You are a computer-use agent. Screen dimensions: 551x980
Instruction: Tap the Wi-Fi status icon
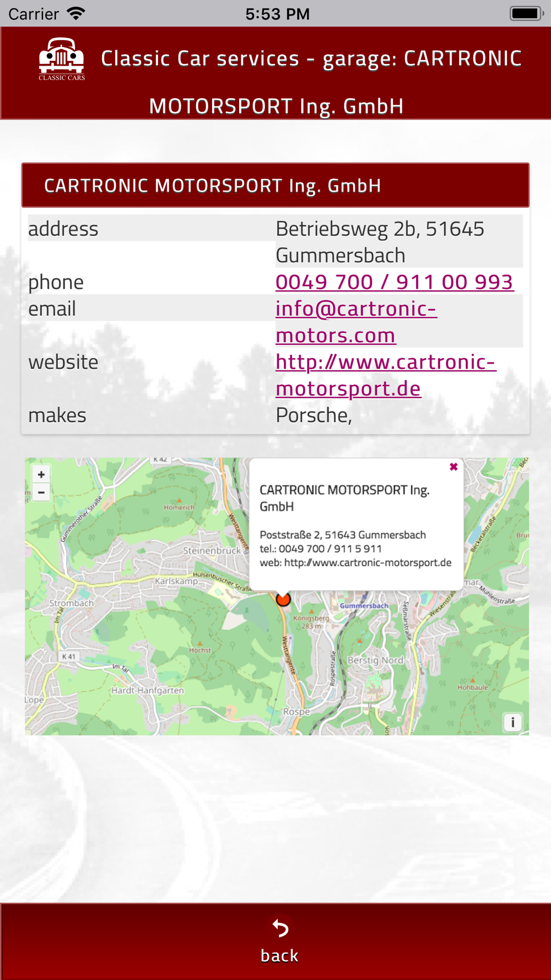point(76,13)
